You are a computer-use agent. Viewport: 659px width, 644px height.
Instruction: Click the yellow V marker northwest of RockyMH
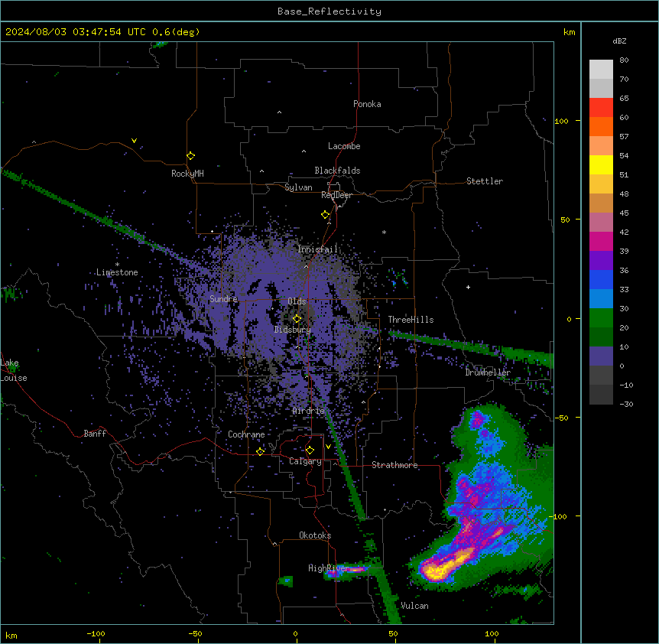click(x=134, y=141)
